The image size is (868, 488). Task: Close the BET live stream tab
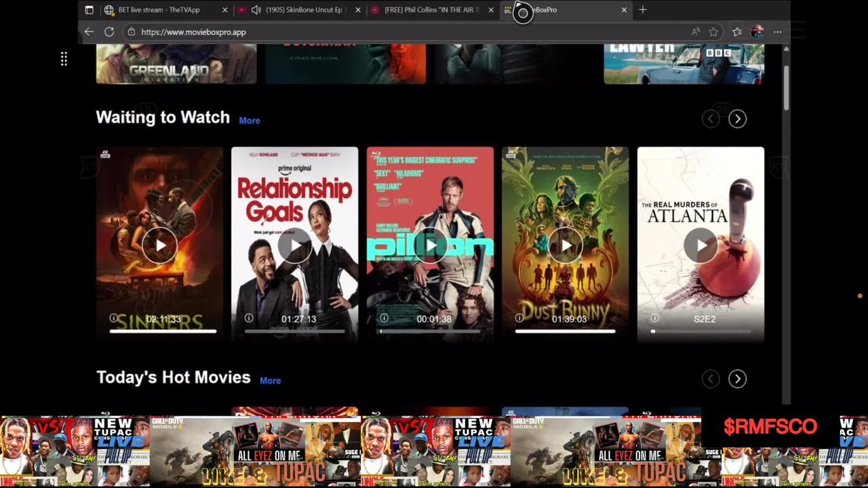(x=225, y=9)
